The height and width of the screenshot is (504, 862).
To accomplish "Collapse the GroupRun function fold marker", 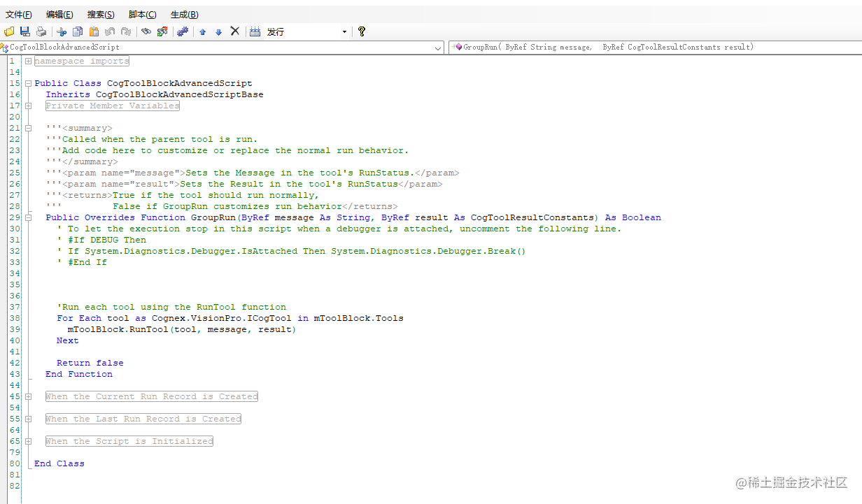I will click(27, 217).
